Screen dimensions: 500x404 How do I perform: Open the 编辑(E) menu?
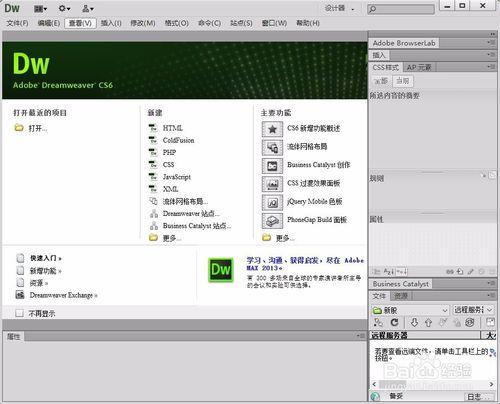click(48, 23)
